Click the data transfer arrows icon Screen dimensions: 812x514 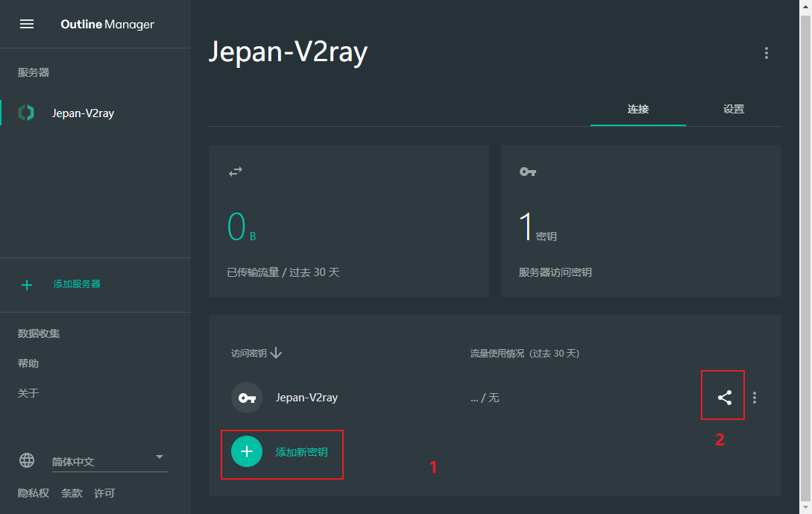236,172
